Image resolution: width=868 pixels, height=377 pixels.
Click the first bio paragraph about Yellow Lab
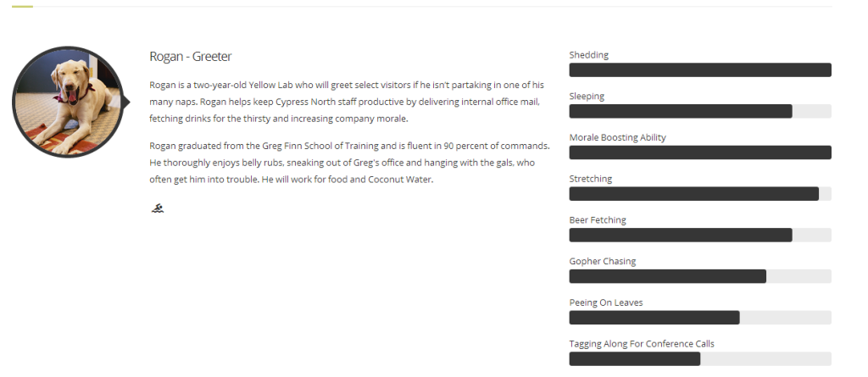[347, 102]
